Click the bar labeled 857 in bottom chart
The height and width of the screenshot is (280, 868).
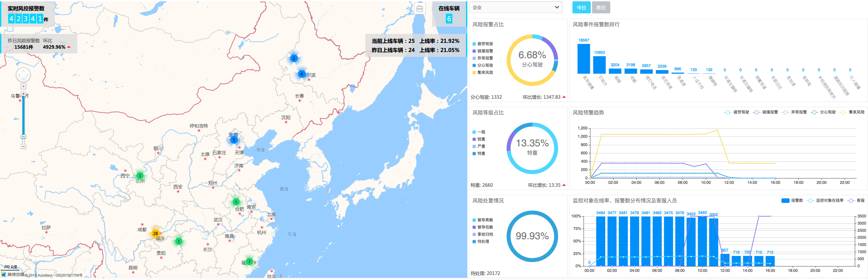pos(725,260)
